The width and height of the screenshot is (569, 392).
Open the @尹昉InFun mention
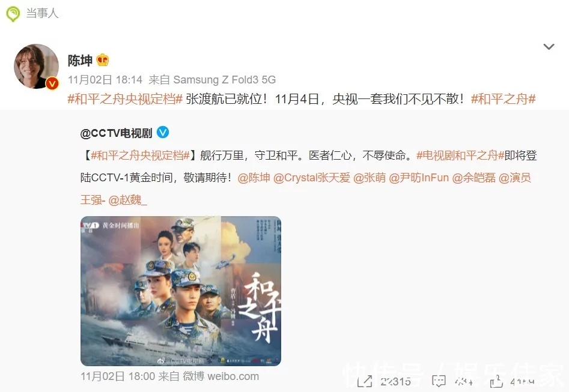coord(419,177)
